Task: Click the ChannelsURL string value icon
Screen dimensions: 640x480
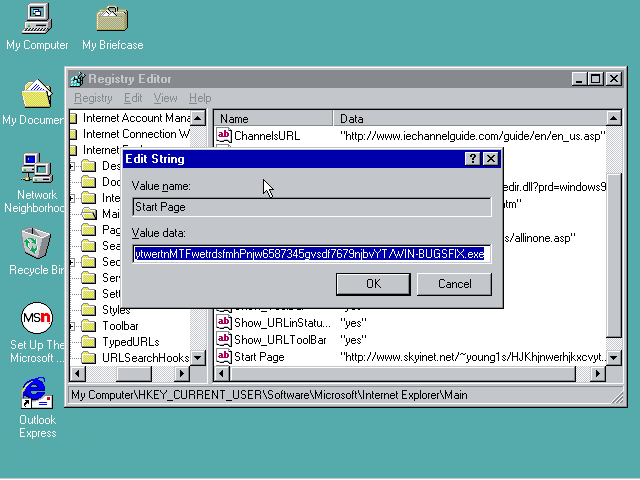Action: tap(224, 135)
